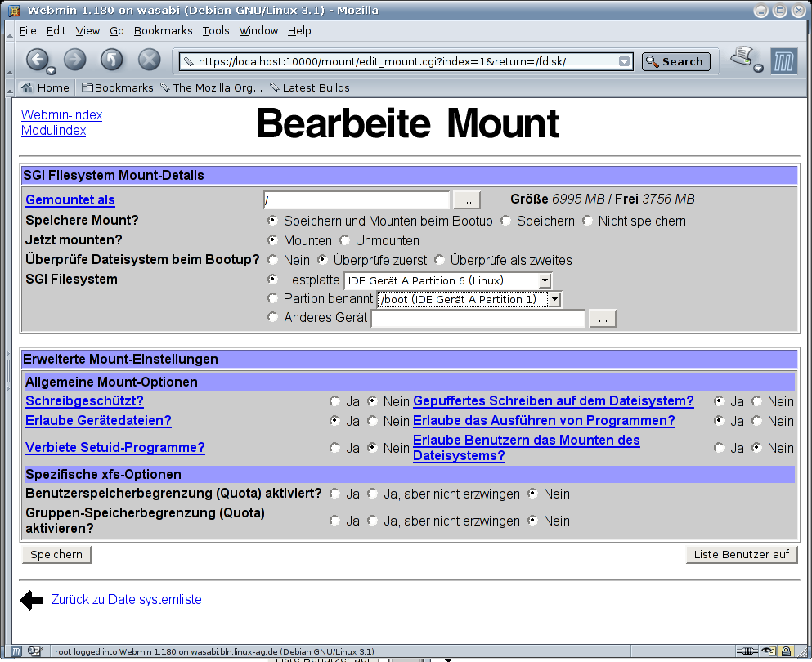
Task: Follow the Modulindex link
Action: (53, 131)
